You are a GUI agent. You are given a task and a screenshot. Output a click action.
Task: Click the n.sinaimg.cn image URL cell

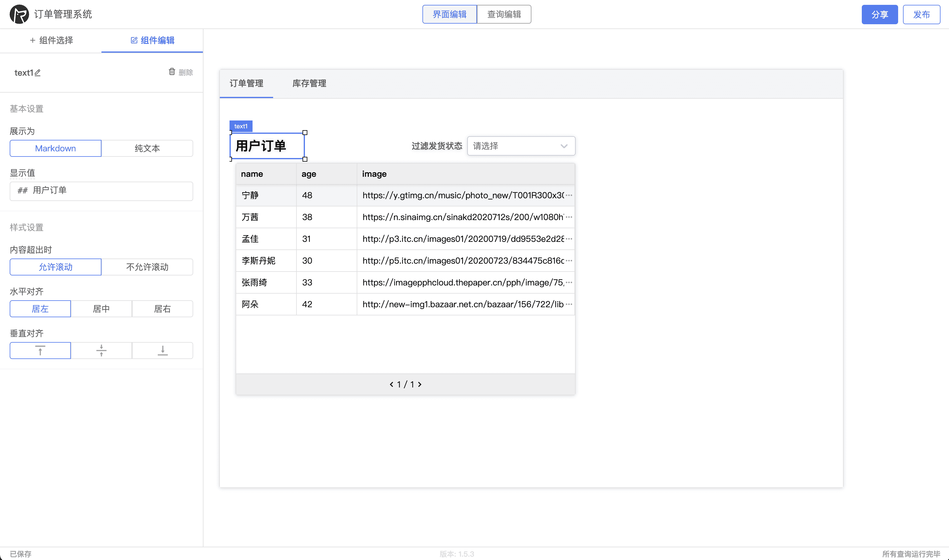click(466, 217)
